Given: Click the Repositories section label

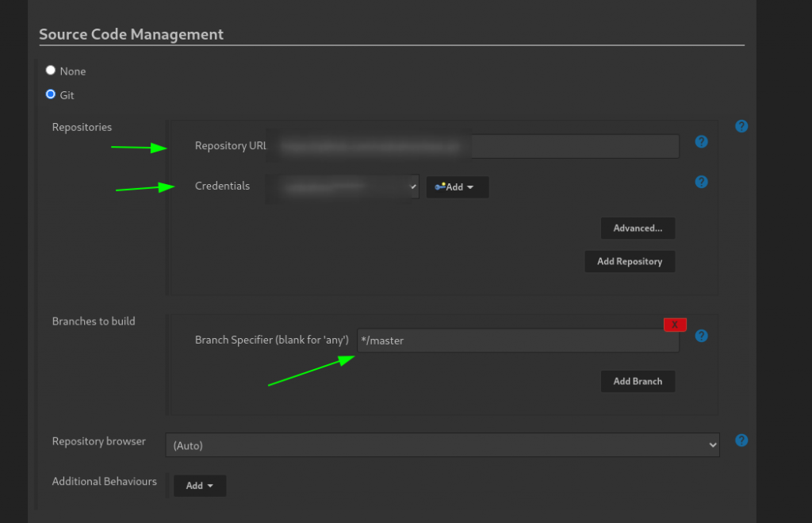Looking at the screenshot, I should pos(82,127).
